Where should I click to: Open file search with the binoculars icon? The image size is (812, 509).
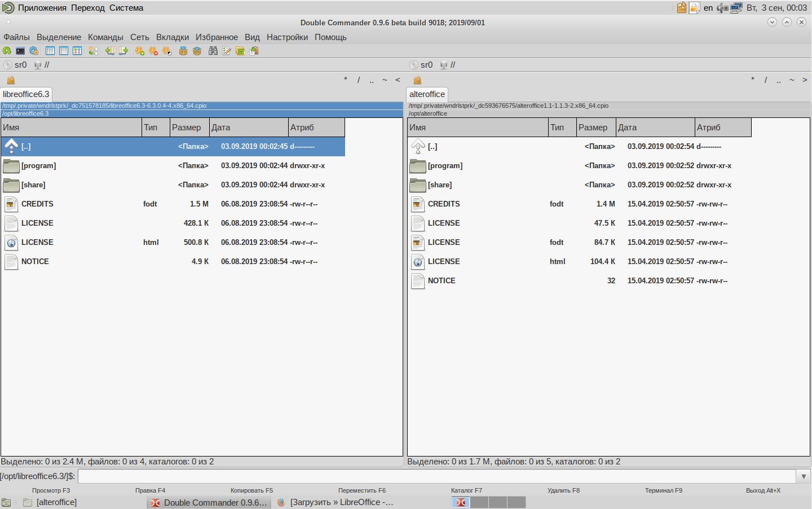click(213, 51)
